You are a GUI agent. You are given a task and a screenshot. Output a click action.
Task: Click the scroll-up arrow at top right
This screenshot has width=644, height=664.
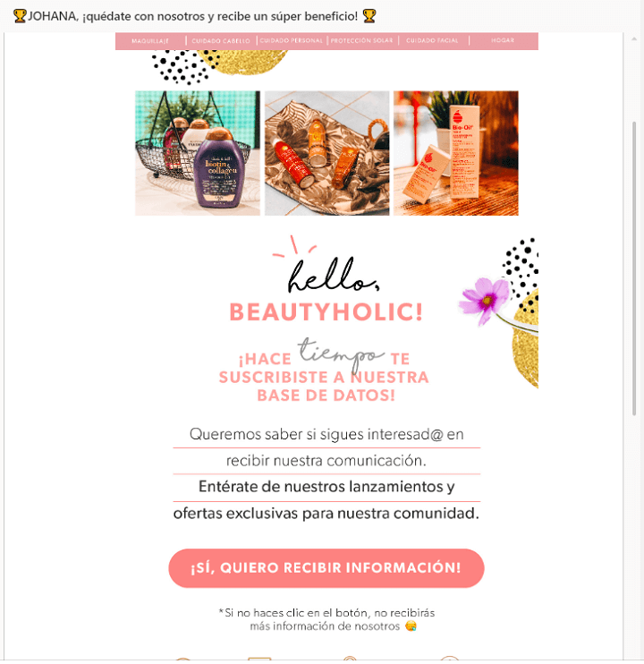pos(634,39)
